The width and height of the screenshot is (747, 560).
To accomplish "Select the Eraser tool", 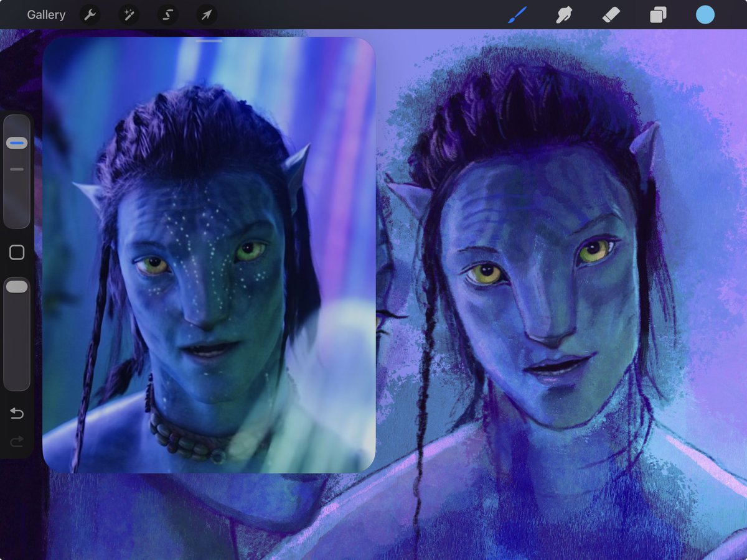I will [611, 15].
